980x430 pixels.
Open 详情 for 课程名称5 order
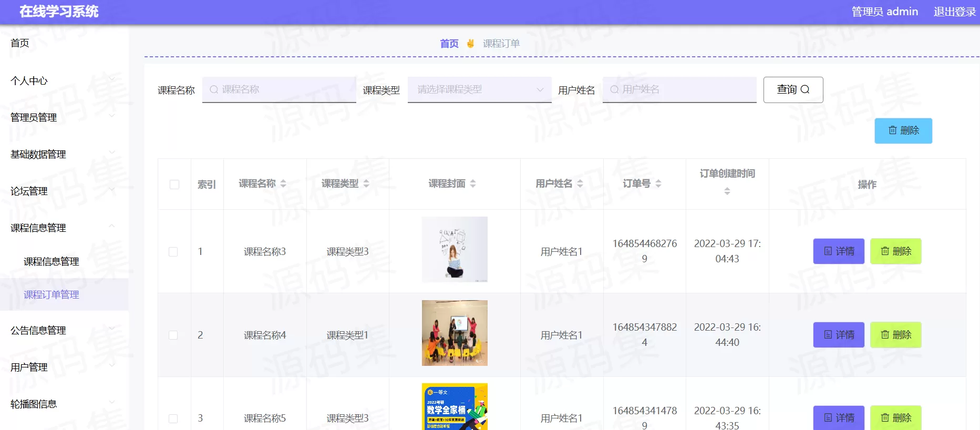tap(839, 418)
